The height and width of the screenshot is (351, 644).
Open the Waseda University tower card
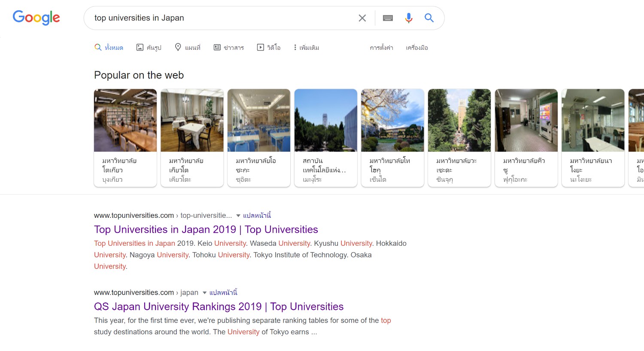click(459, 138)
